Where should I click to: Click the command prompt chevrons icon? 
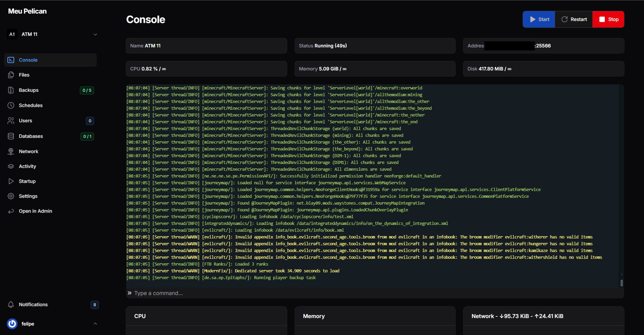[x=130, y=293]
